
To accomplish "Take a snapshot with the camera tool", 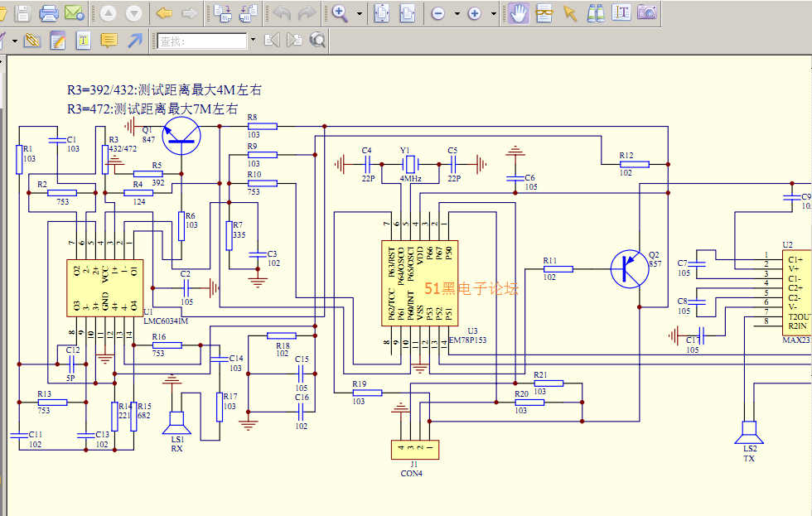I will pyautogui.click(x=646, y=13).
